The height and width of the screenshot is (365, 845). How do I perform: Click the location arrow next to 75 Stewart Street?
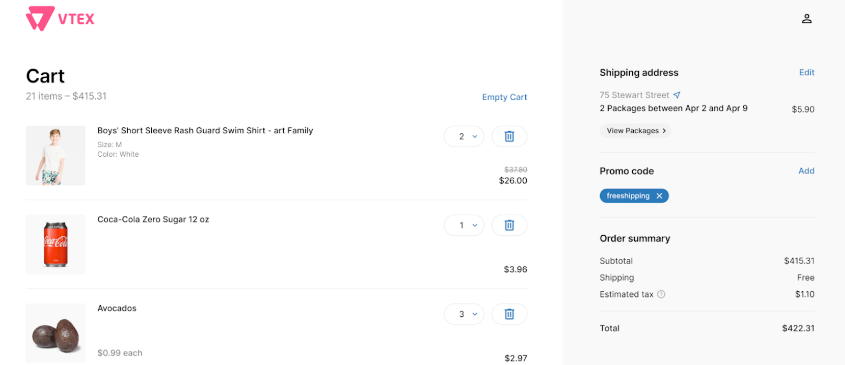click(677, 95)
